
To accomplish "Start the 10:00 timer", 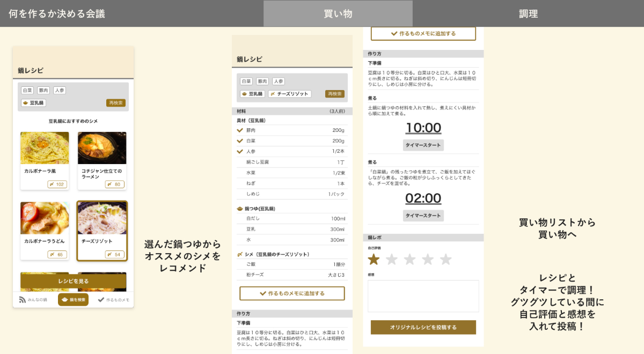I will pos(423,145).
